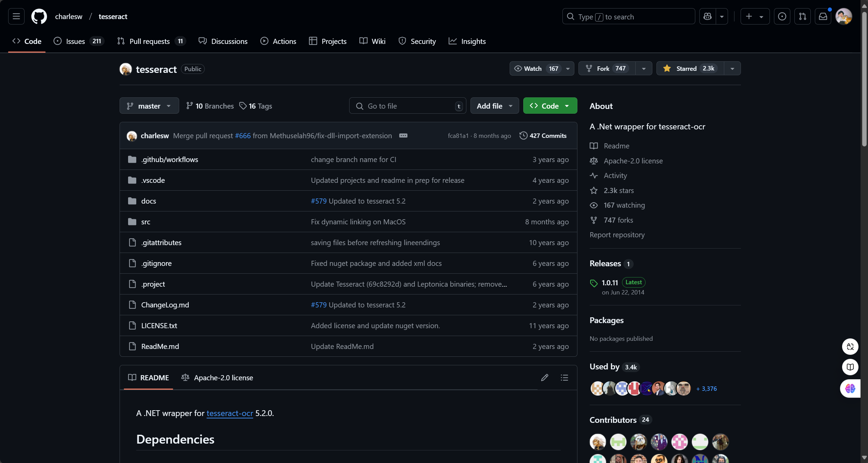
Task: Open tesseract-ocr link in README
Action: pos(230,413)
